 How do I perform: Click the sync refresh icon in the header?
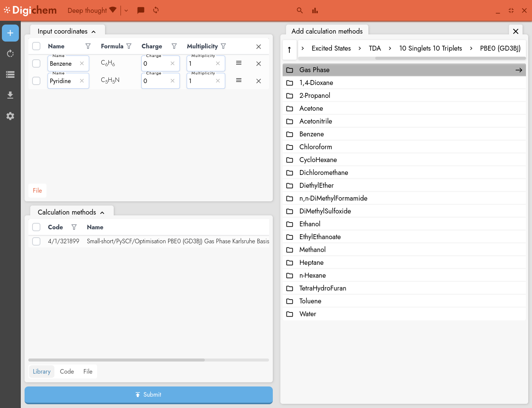tap(156, 10)
